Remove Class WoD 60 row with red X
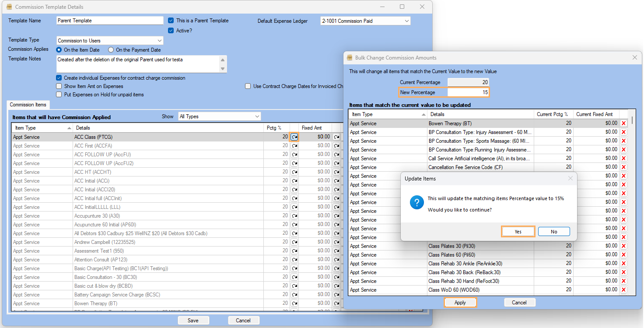Screen dimensions: 644x328 click(x=623, y=290)
